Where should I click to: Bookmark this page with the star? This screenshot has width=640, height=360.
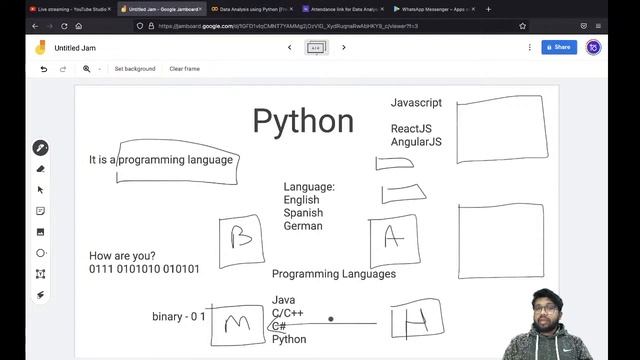point(522,26)
